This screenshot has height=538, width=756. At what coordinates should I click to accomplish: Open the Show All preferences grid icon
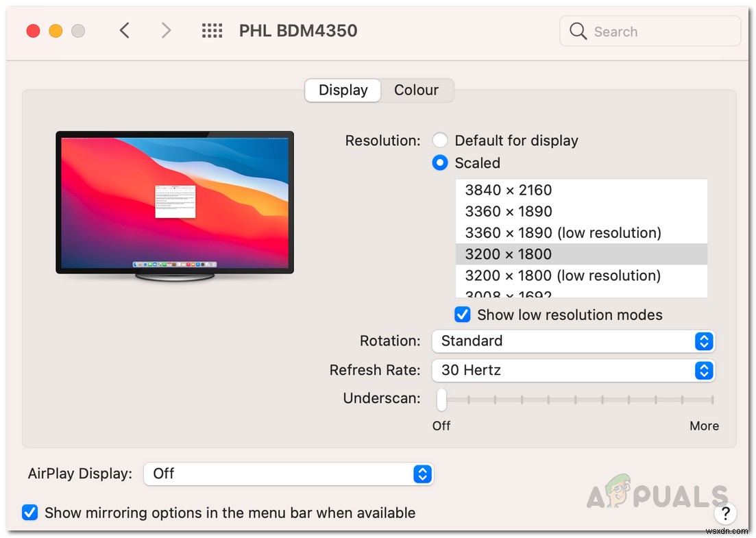coord(212,30)
